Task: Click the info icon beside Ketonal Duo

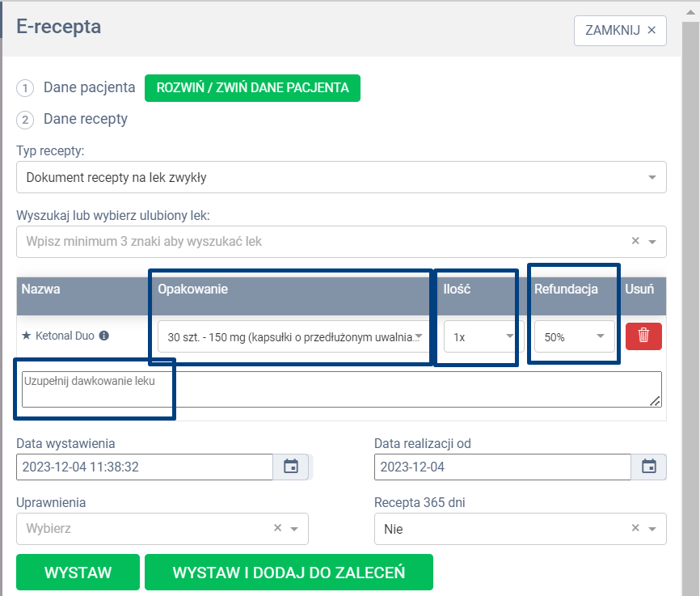Action: (x=103, y=336)
